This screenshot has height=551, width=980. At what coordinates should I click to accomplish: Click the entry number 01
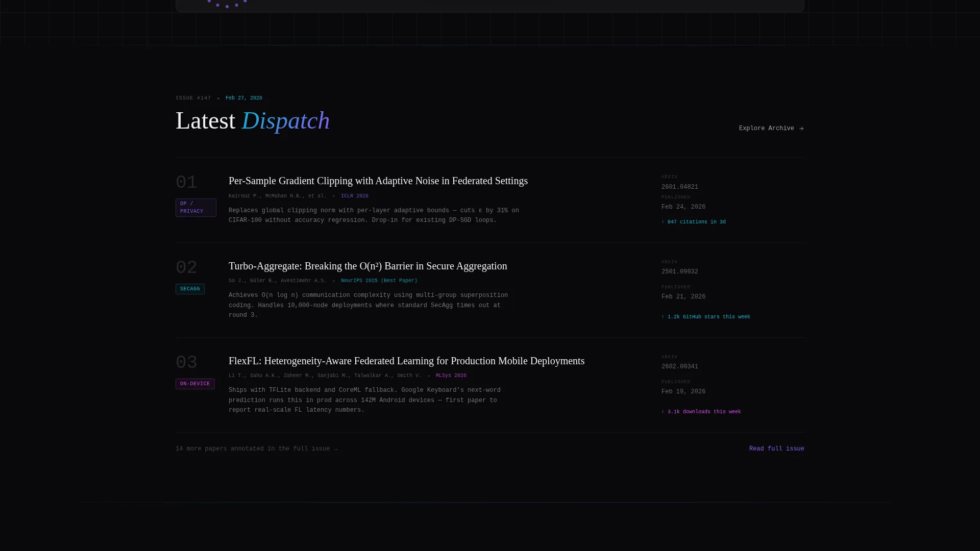[186, 183]
